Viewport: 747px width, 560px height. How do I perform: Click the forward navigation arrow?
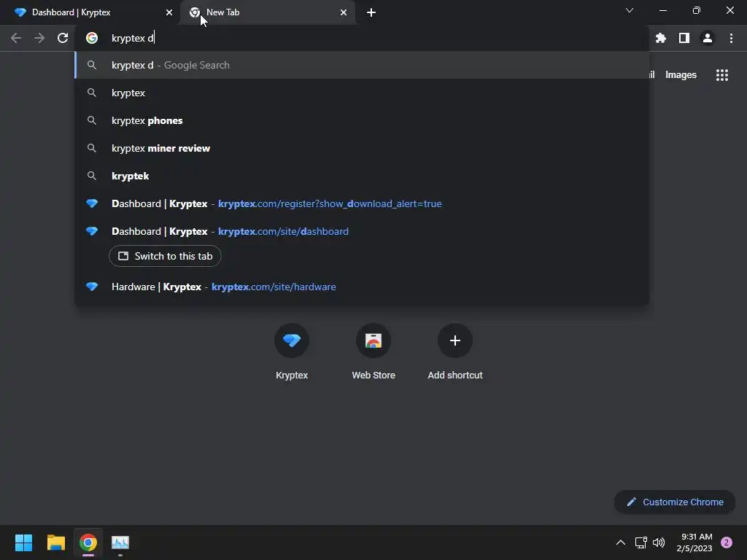(39, 38)
